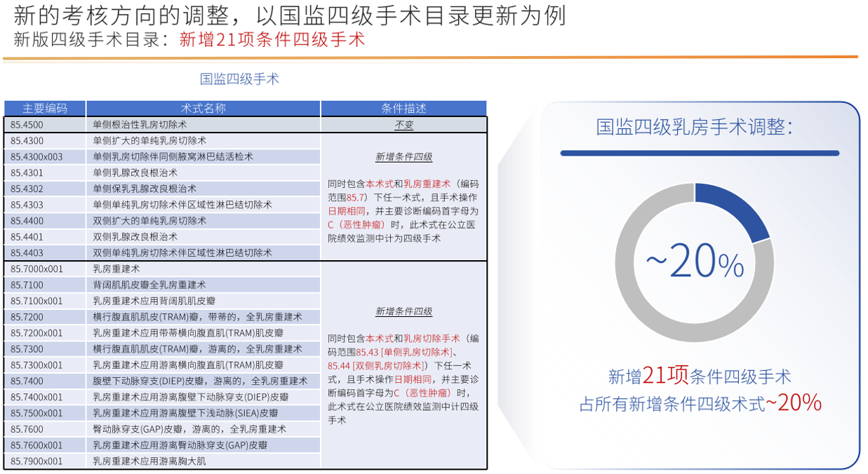This screenshot has width=868, height=474.
Task: Select the ~20% label inside the donut
Action: coord(694,262)
